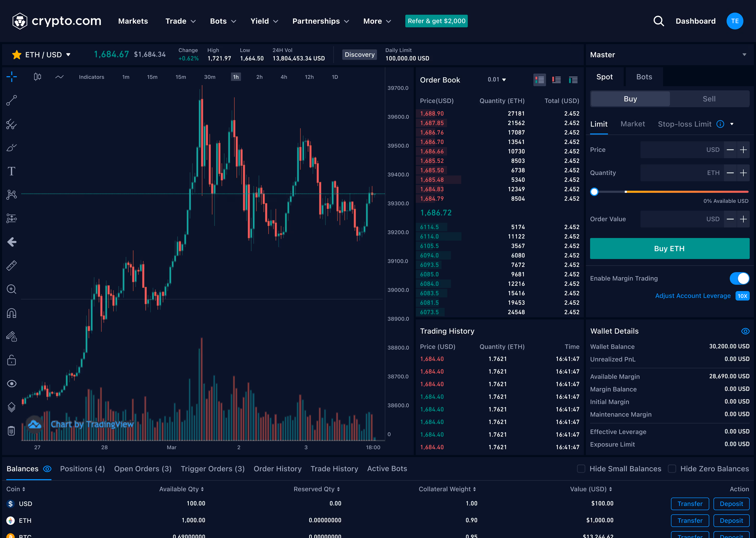Click Transfer in the USD row

point(690,504)
